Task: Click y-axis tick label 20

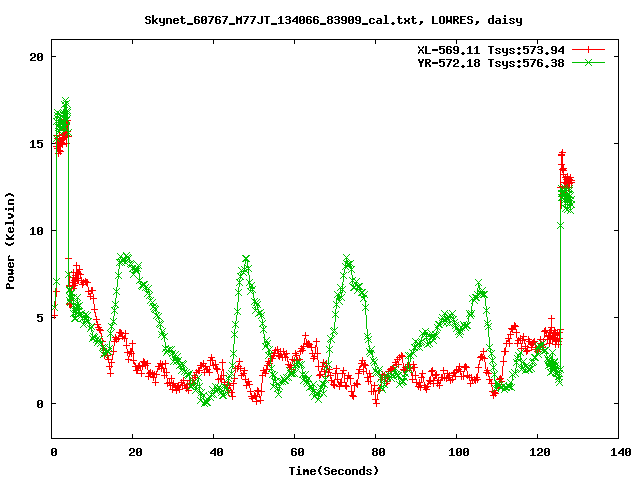Action: pos(36,57)
